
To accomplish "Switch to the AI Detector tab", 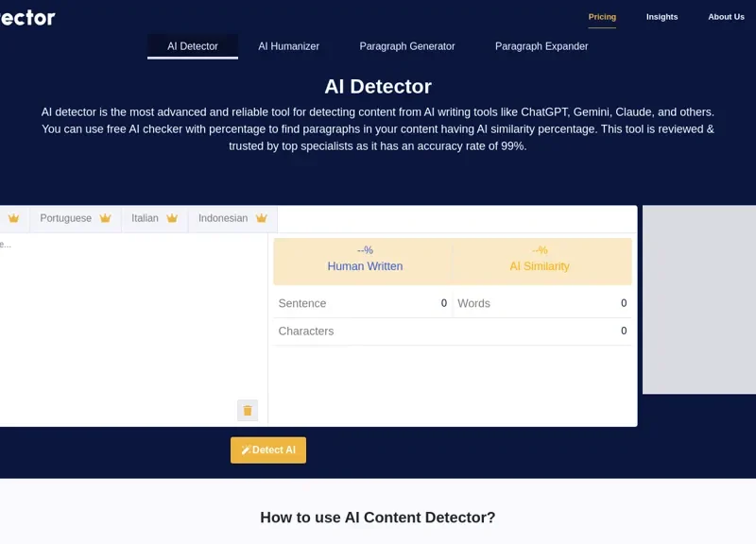I will pyautogui.click(x=193, y=46).
